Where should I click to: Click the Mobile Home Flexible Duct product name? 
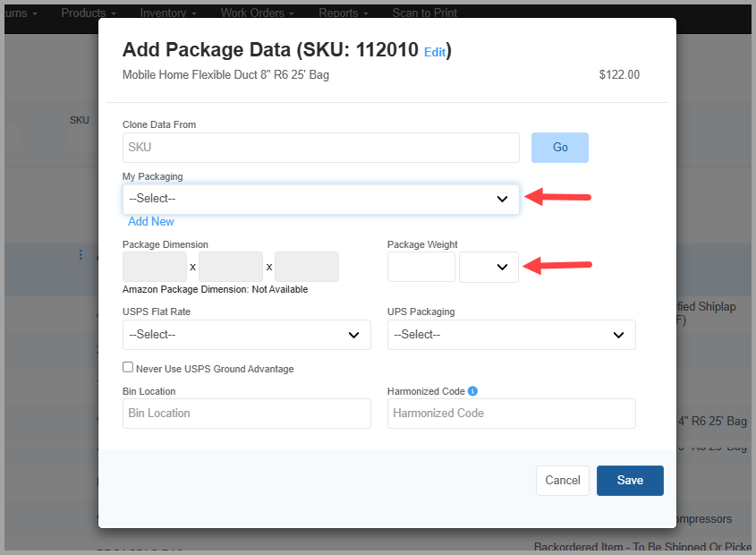(225, 75)
